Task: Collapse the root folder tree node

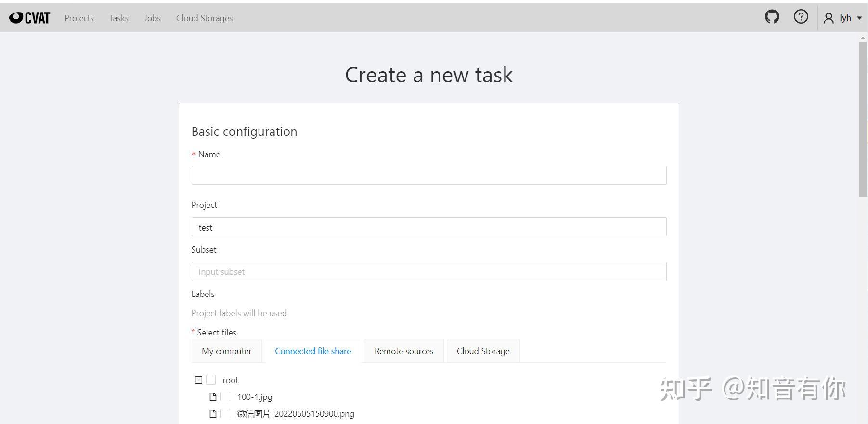Action: click(198, 380)
